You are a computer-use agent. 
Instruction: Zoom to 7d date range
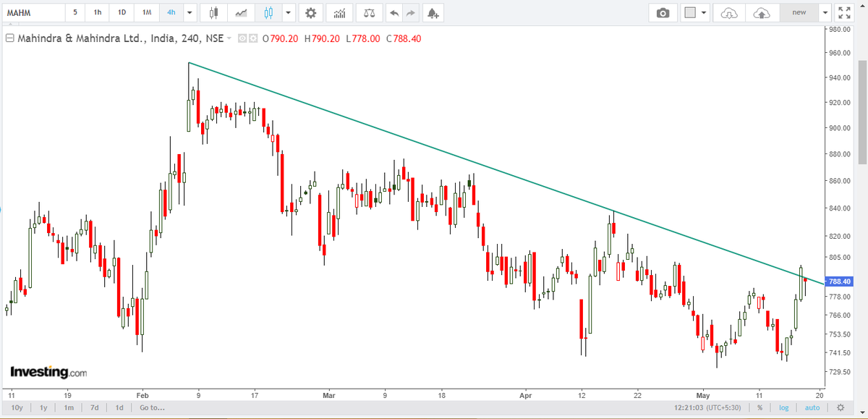[x=94, y=407]
